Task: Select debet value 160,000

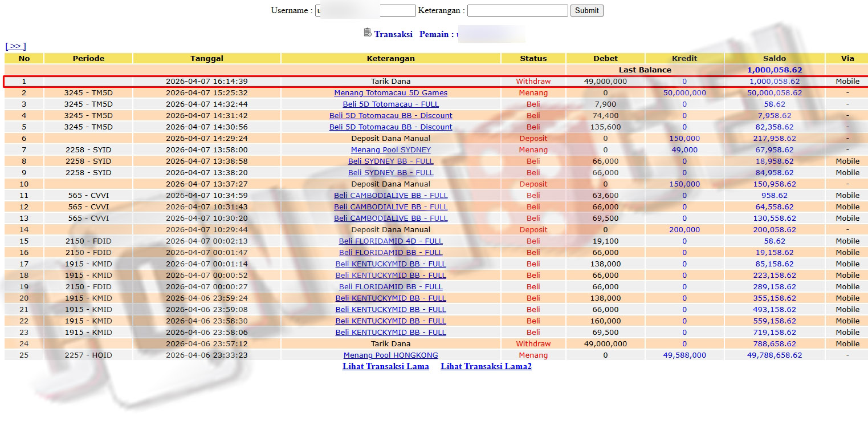Action: click(x=605, y=321)
